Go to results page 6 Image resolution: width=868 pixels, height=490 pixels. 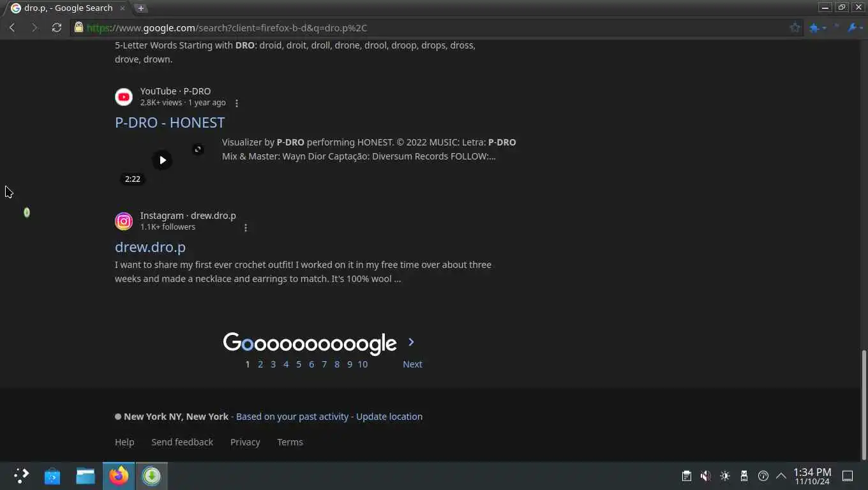click(x=311, y=364)
